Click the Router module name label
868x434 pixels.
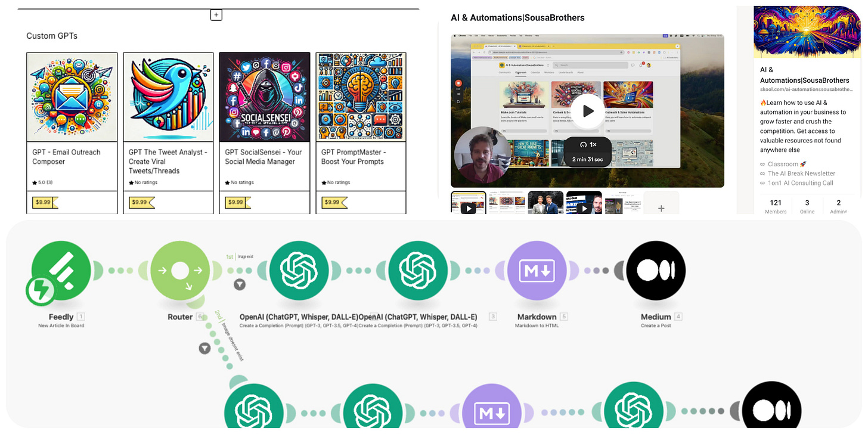click(x=180, y=317)
